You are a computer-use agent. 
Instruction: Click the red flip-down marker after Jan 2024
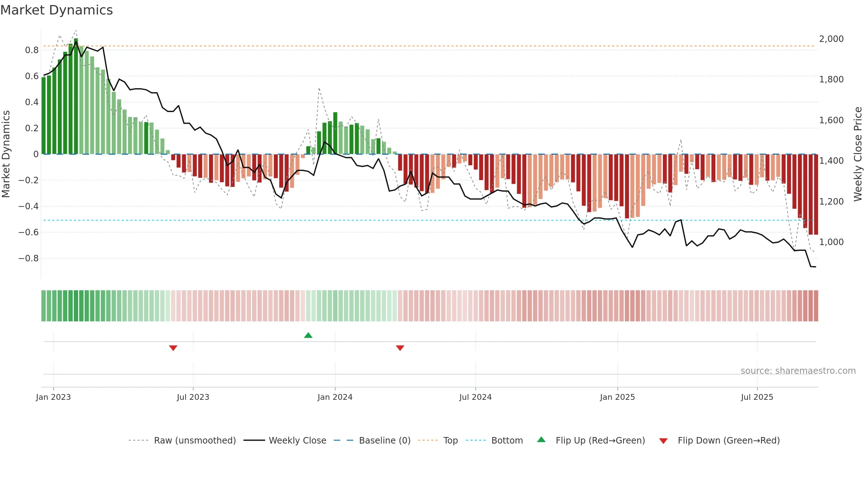click(400, 348)
